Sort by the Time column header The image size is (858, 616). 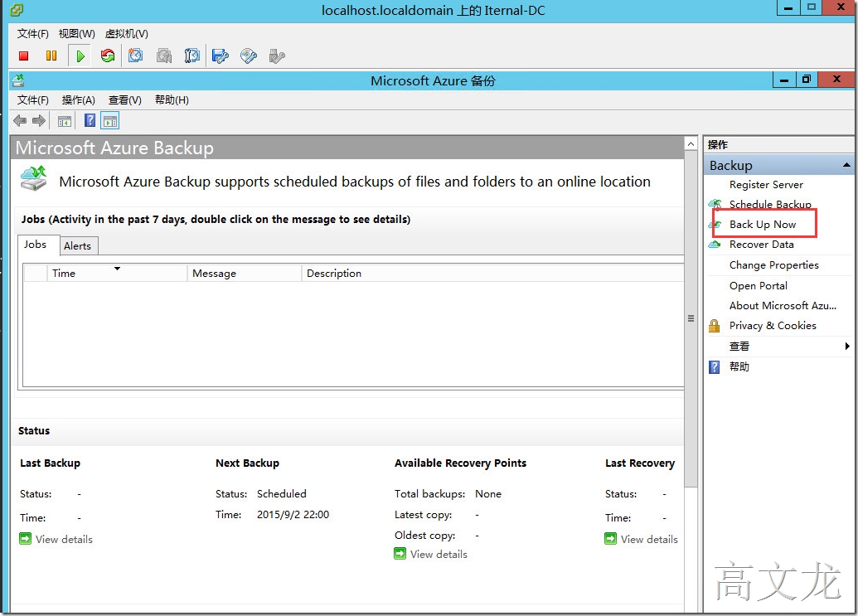pos(117,273)
